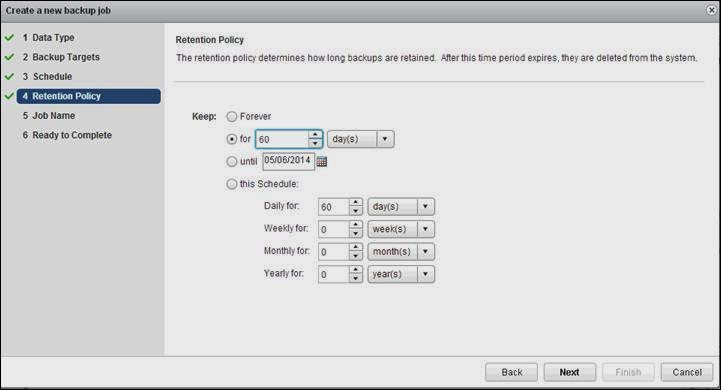The width and height of the screenshot is (721, 390).
Task: Click the 'Weekly for:' label
Action: coord(286,228)
